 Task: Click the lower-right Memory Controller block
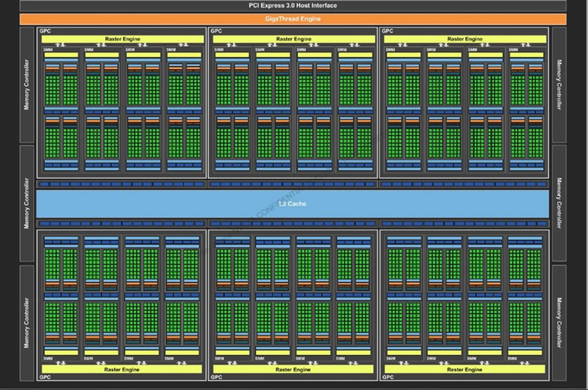click(559, 323)
